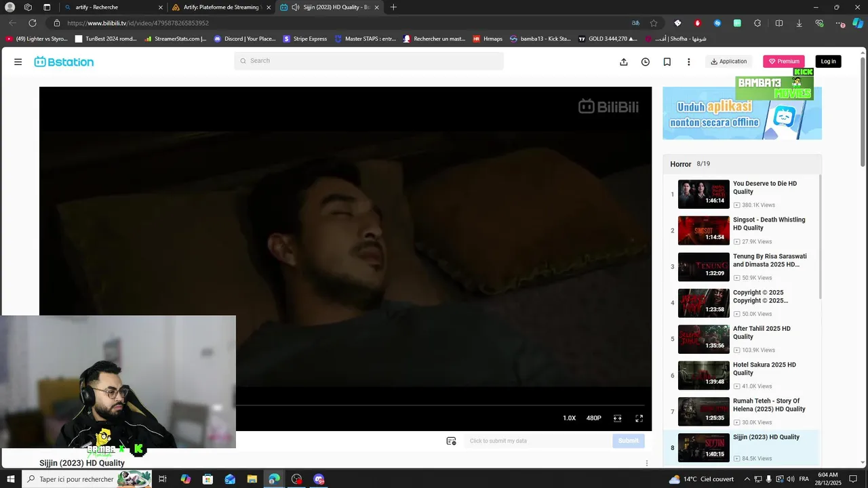
Task: Click the Horror playlist header
Action: click(742, 164)
